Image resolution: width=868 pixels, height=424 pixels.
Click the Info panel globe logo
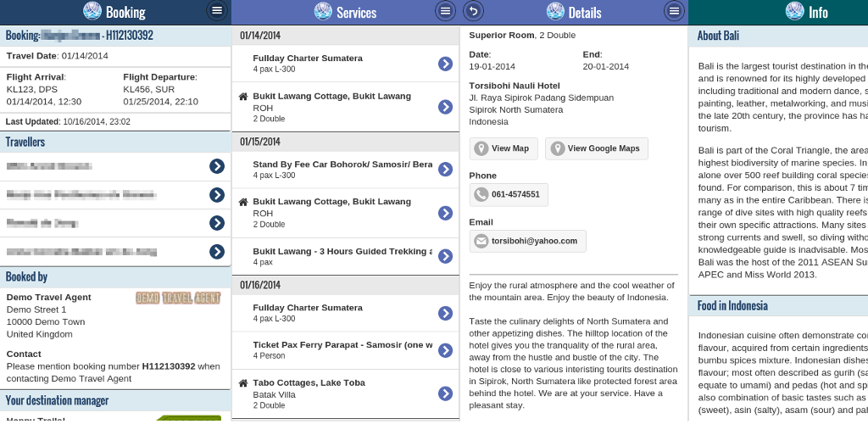tap(794, 11)
